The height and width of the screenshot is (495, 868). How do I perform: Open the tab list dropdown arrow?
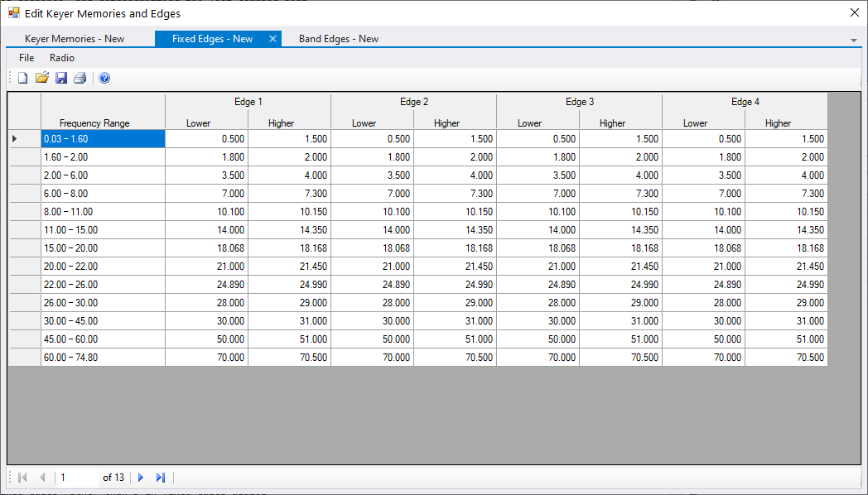(x=854, y=40)
